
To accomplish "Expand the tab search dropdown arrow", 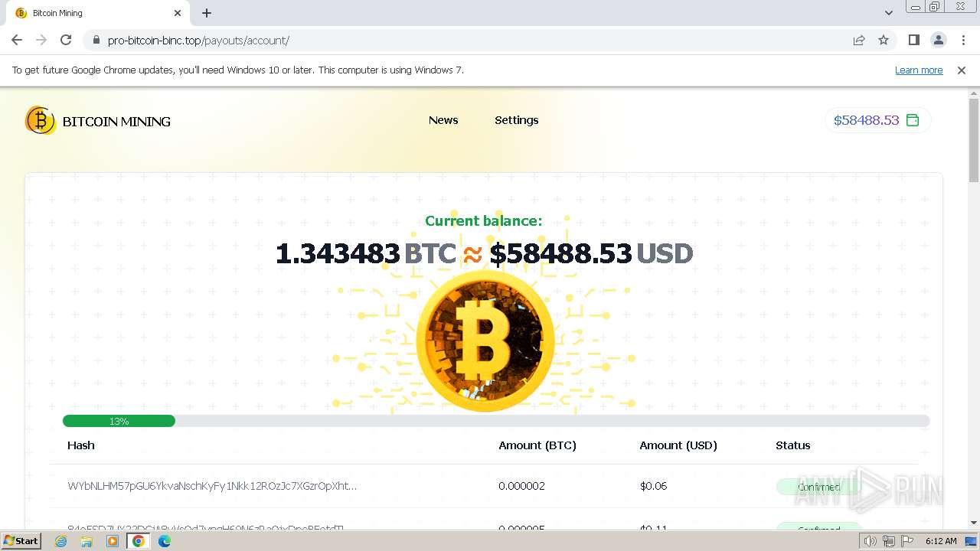I will point(888,13).
